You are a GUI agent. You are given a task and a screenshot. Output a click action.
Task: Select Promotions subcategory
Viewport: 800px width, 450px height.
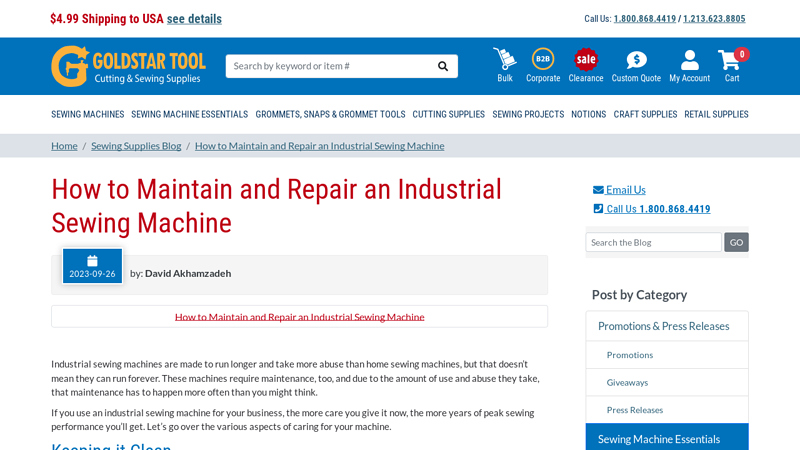667,355
